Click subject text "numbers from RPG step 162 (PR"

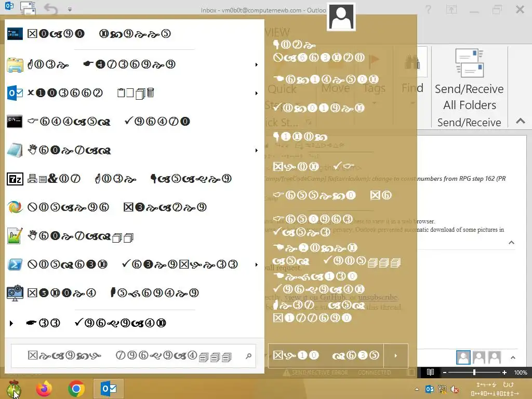tap(461, 179)
